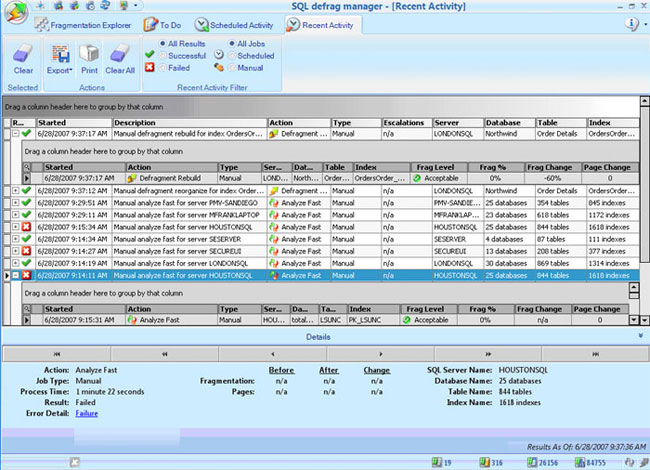Viewport: 650px width, 470px height.
Task: Select Scheduled jobs radio button
Action: click(x=232, y=55)
